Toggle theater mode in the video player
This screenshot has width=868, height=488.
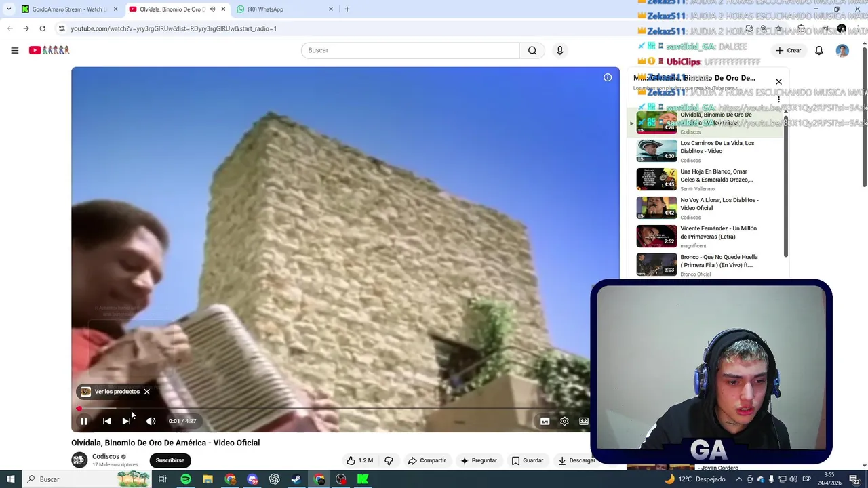click(584, 421)
